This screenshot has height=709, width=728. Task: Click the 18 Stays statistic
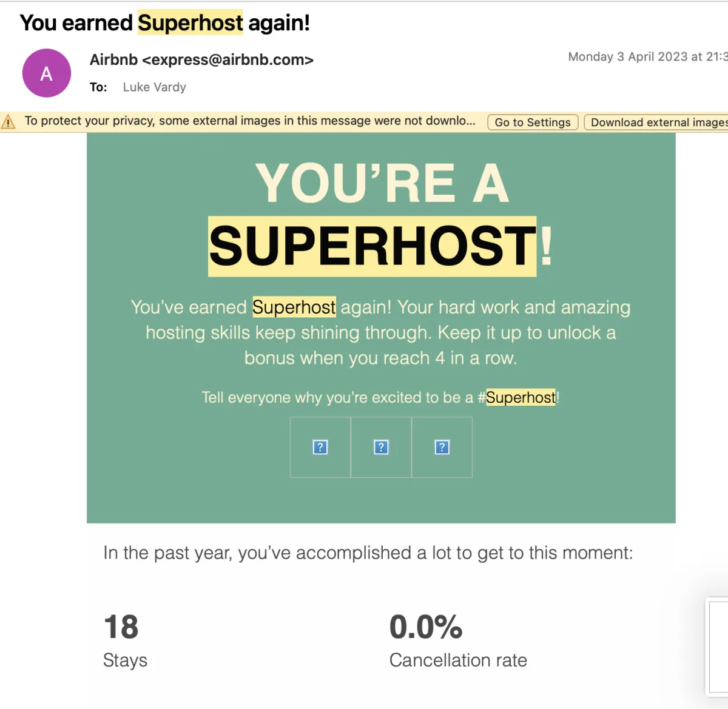pos(125,640)
